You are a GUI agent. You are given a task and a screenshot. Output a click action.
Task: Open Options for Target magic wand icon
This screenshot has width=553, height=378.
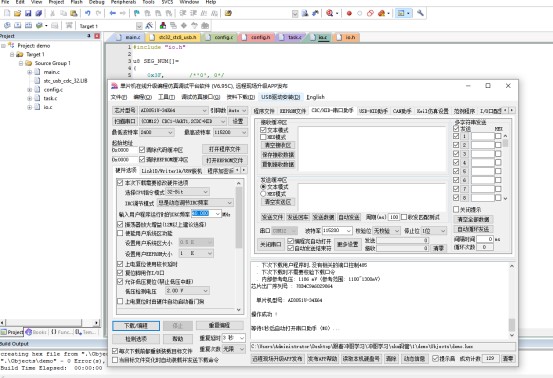point(149,25)
